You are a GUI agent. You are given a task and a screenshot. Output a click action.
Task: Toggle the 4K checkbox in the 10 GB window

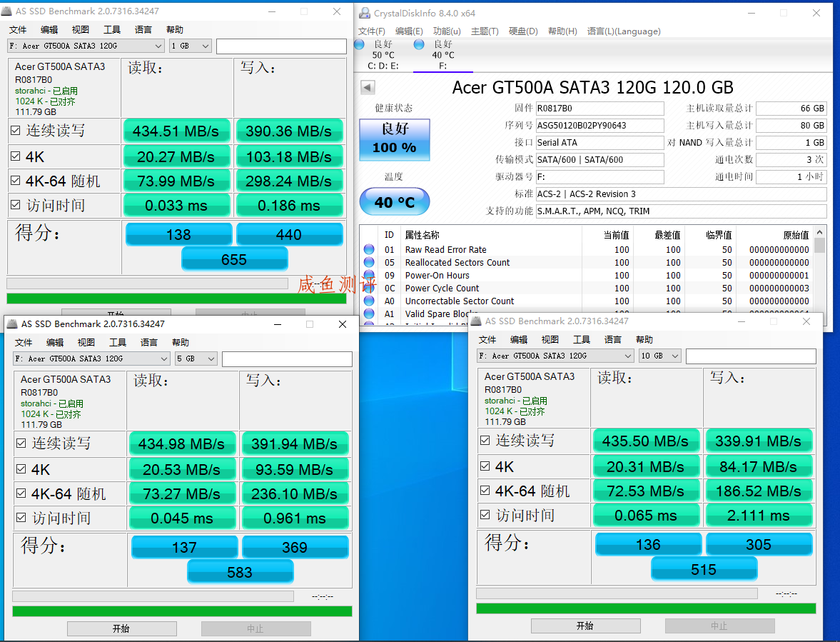coord(485,466)
